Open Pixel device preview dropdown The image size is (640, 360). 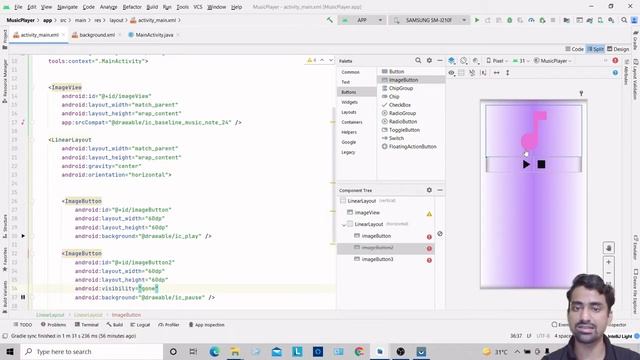click(497, 61)
